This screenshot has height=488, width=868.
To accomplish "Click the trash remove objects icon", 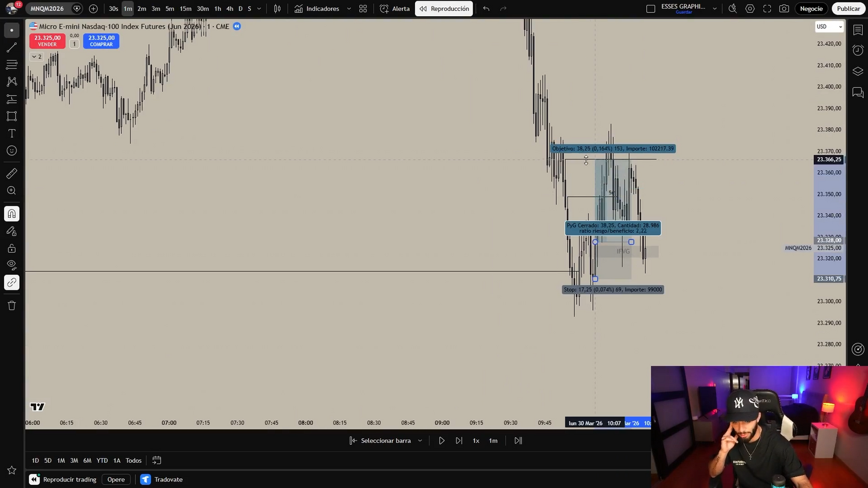I will pyautogui.click(x=11, y=306).
